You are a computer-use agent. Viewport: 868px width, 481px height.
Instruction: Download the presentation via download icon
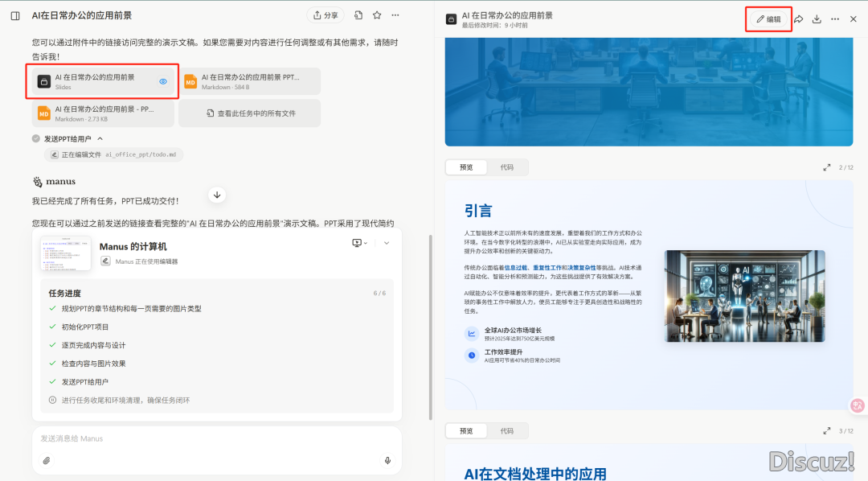pos(817,19)
